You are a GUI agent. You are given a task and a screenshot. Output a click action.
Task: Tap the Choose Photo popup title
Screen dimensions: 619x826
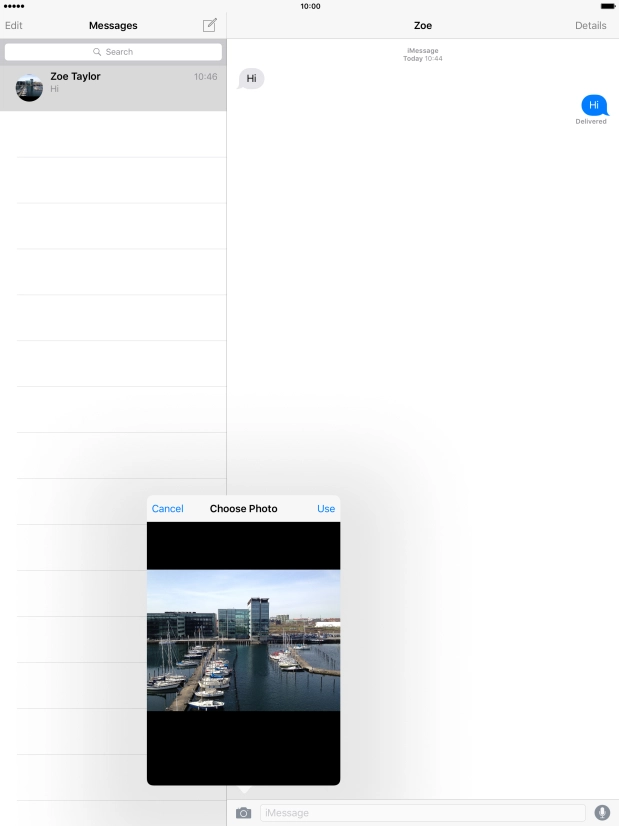(243, 509)
